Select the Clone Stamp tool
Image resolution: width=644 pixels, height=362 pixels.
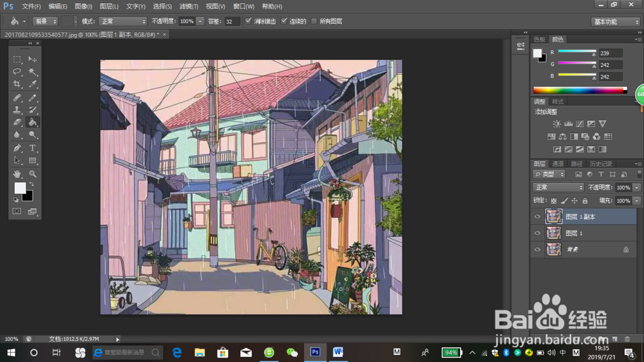(17, 110)
